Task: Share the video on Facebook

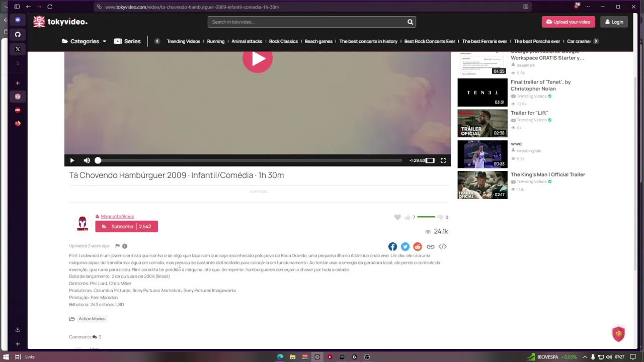Action: point(392,246)
